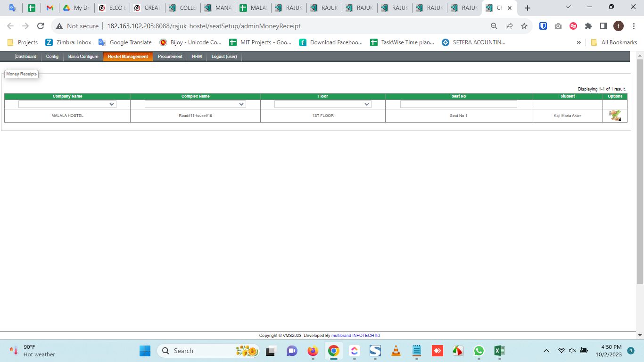
Task: Open Chrome's three-dot menu
Action: [634, 26]
